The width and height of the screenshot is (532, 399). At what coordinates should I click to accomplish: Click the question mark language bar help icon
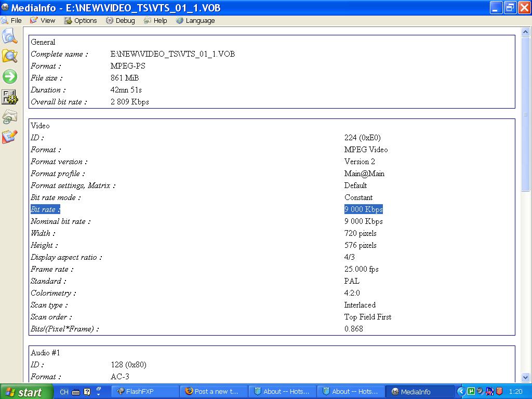pos(87,392)
